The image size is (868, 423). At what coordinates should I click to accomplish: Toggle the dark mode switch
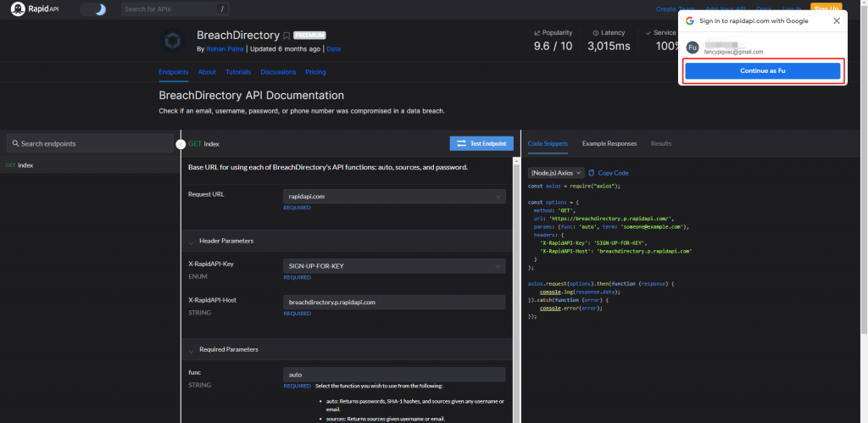[x=93, y=9]
